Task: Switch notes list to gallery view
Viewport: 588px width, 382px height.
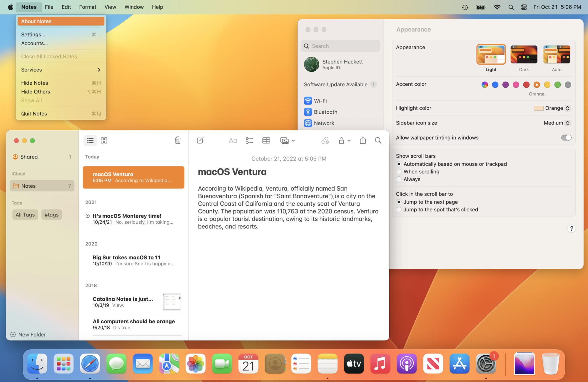Action: click(104, 140)
